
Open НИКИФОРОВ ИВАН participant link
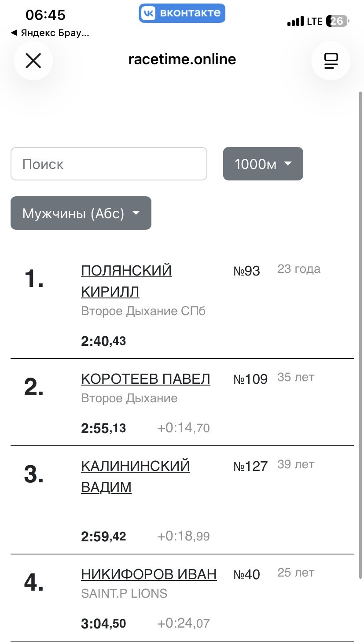149,574
